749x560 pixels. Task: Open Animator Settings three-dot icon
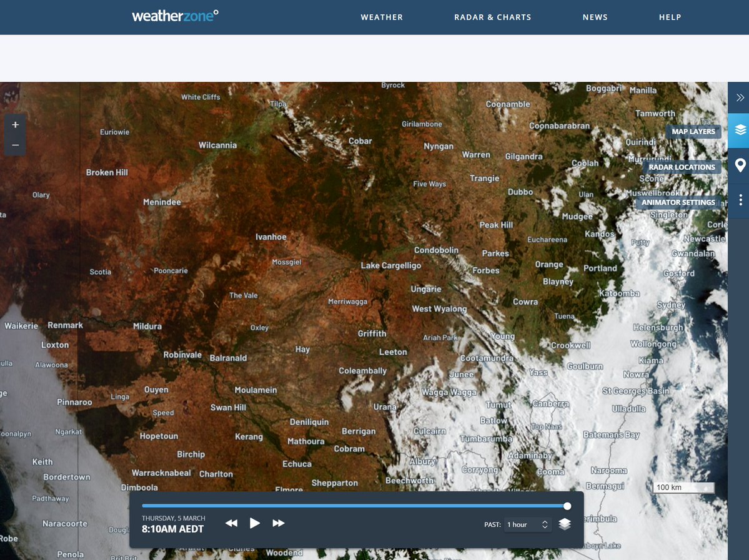pyautogui.click(x=740, y=200)
